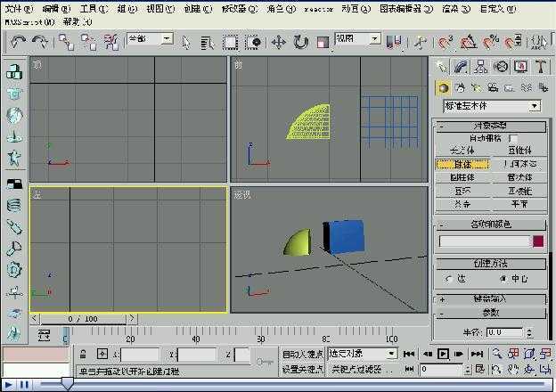The width and height of the screenshot is (556, 392).
Task: Activate the Unlink Selection tool
Action: [88, 43]
